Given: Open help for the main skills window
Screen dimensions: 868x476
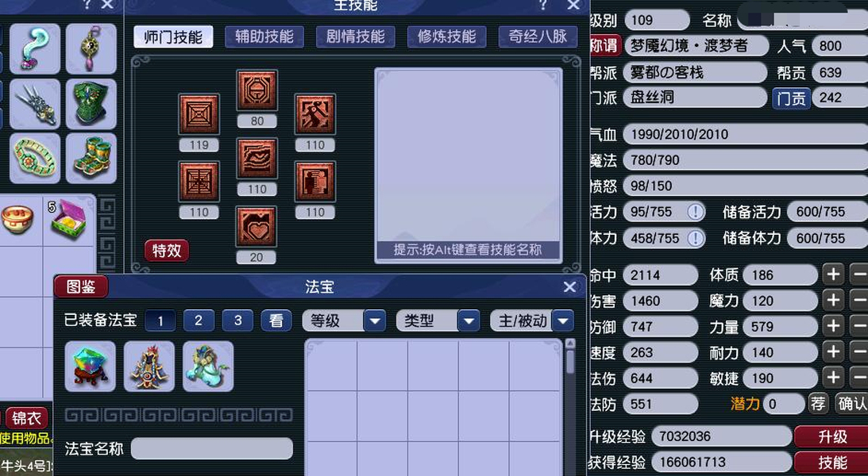Looking at the screenshot, I should (x=543, y=6).
